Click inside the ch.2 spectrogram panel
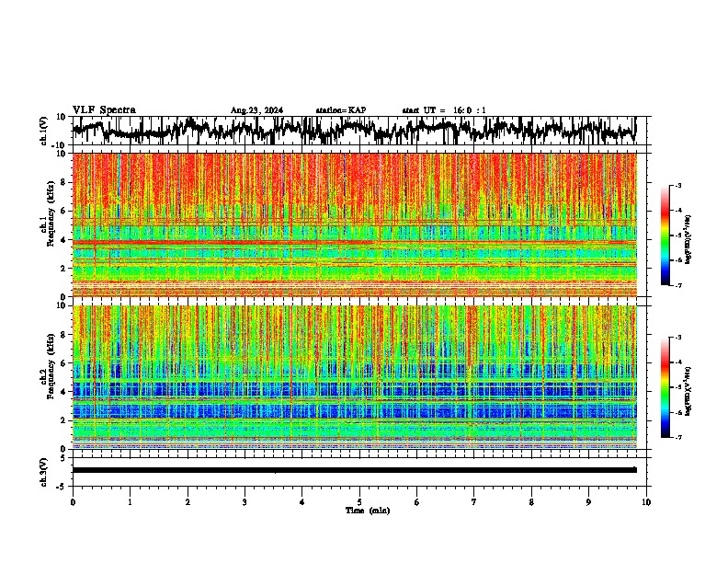 (x=354, y=377)
